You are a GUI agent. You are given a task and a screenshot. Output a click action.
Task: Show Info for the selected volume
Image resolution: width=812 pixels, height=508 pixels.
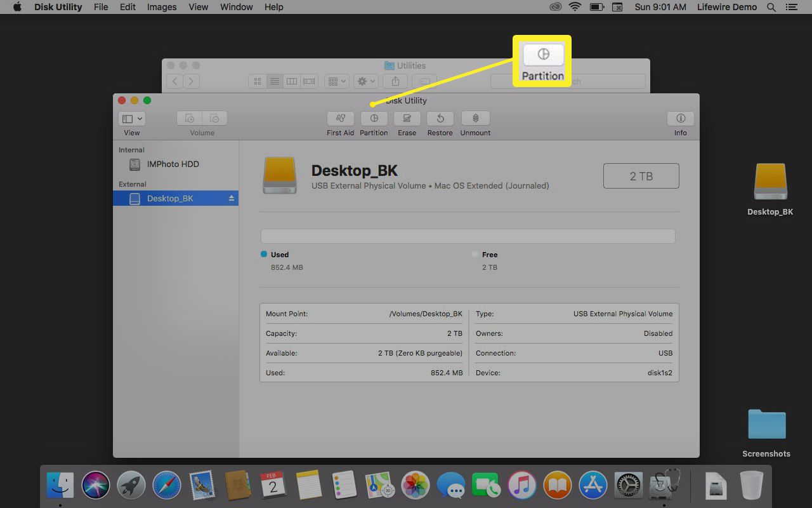(x=681, y=119)
